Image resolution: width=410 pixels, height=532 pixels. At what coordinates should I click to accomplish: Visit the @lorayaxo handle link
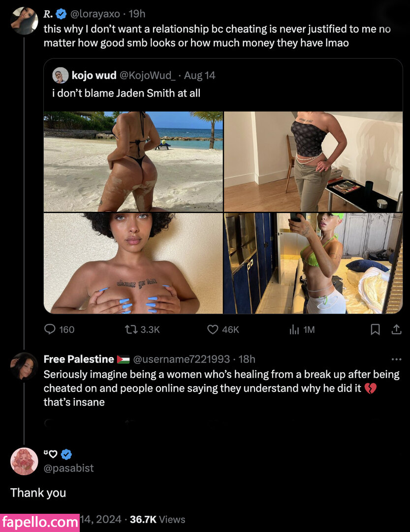pyautogui.click(x=96, y=14)
